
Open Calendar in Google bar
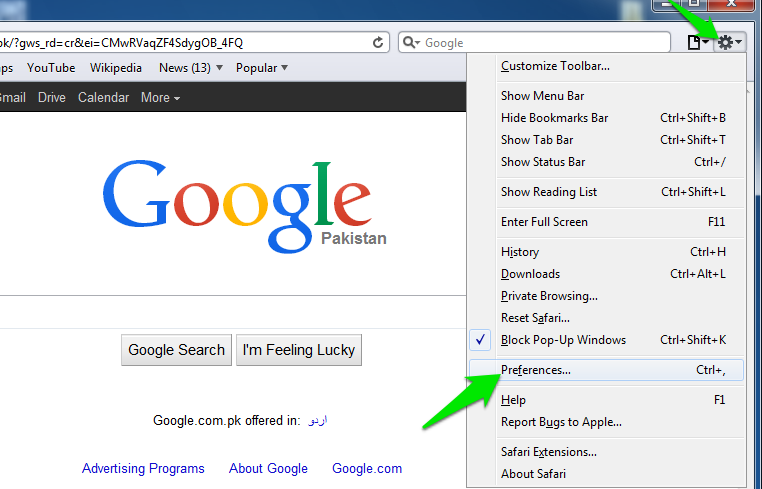(x=104, y=97)
